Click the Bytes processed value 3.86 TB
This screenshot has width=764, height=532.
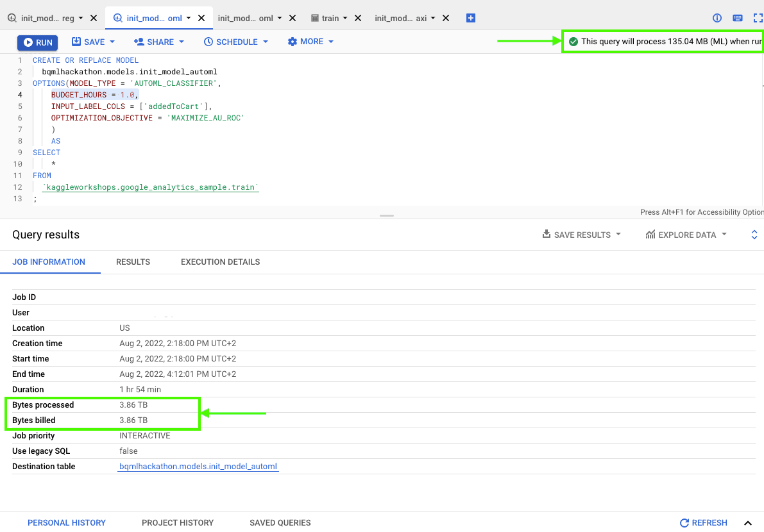[133, 405]
